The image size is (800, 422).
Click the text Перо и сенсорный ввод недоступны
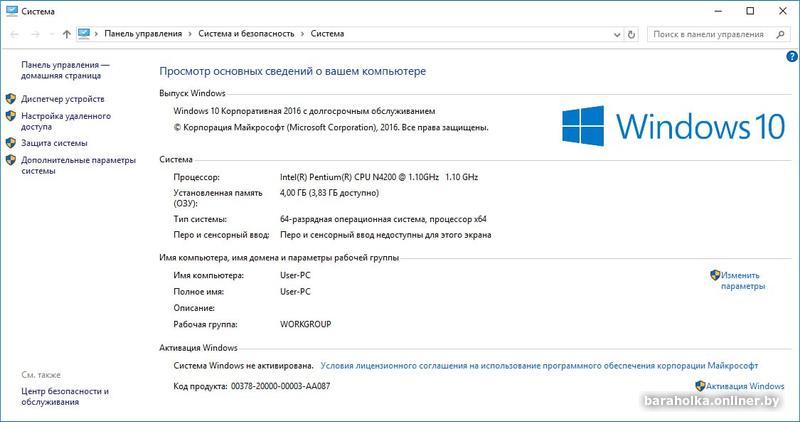point(385,235)
